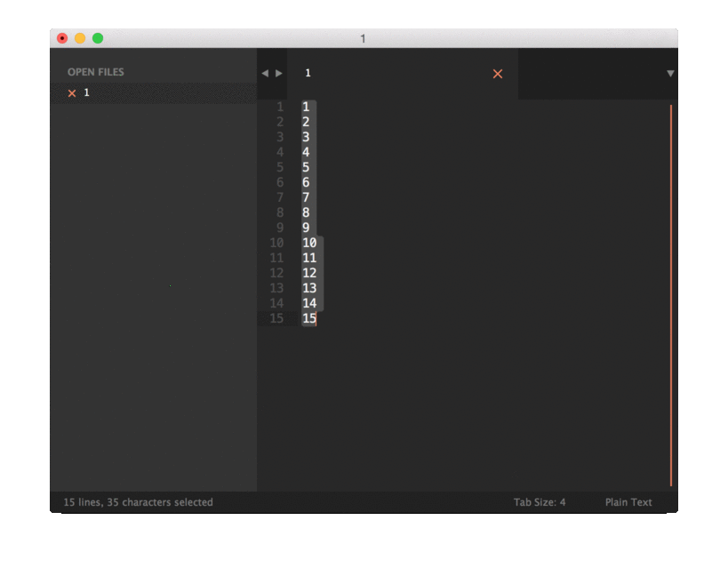Close file 1 in Open Files sidebar
The image size is (728, 584).
72,93
